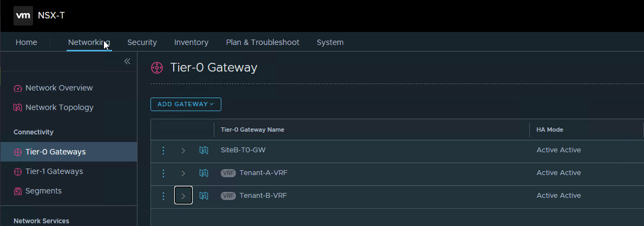This screenshot has height=226, width=644.
Task: Expand the Tenant-B-VRF gateway row
Action: pyautogui.click(x=183, y=196)
